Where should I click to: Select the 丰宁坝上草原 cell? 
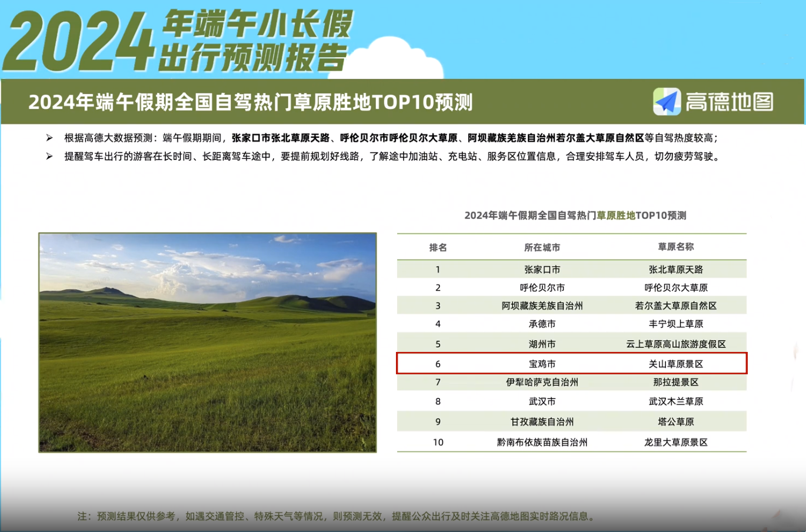click(x=676, y=324)
